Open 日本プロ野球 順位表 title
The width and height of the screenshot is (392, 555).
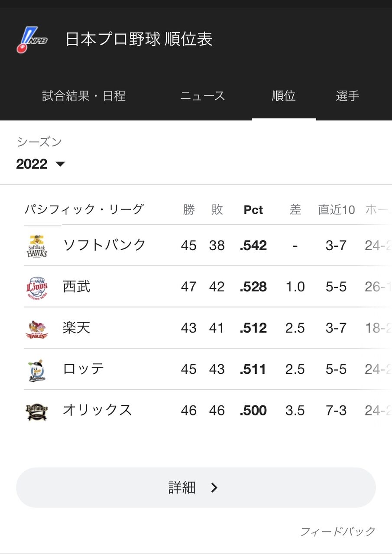[139, 39]
